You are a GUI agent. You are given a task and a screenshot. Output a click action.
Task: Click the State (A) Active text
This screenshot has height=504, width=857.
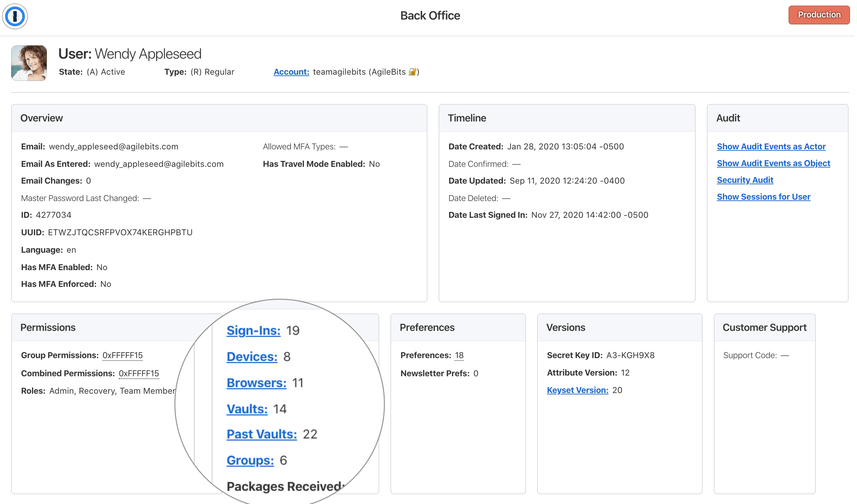coord(92,72)
